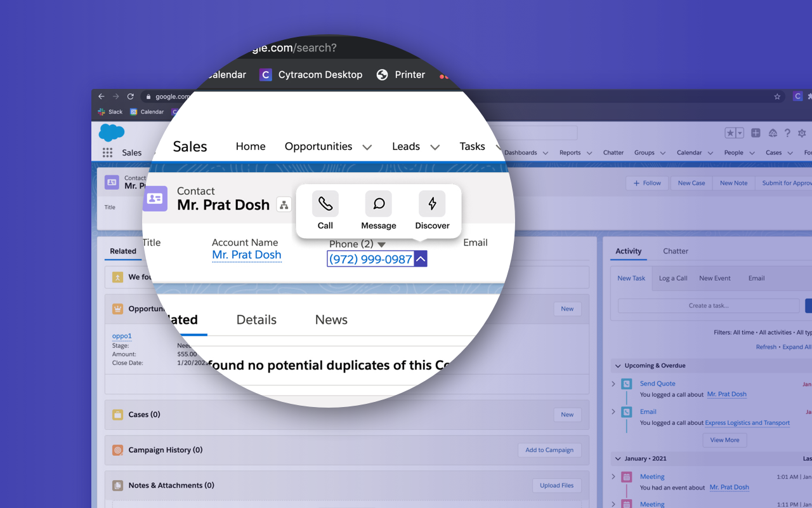812x508 pixels.
Task: View contact hierarchy icon beside Prat Dosh
Action: (x=284, y=206)
